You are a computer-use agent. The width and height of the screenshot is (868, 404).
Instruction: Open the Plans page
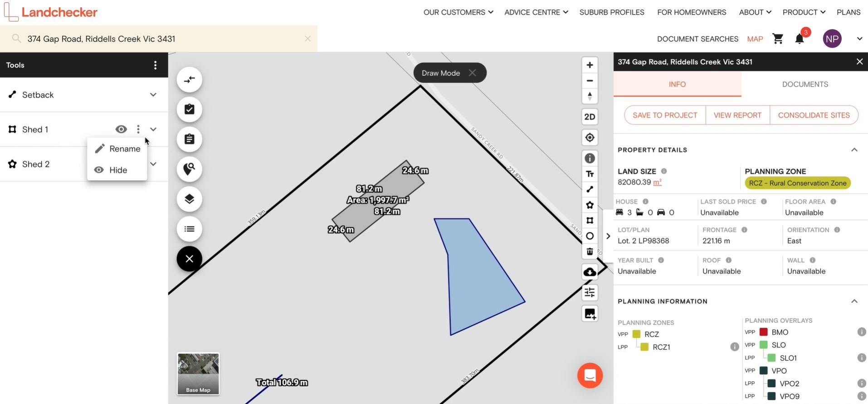pos(848,12)
